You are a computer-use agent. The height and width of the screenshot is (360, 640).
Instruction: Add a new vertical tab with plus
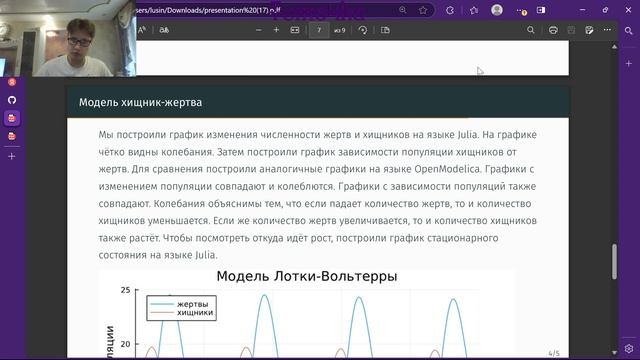(12, 156)
